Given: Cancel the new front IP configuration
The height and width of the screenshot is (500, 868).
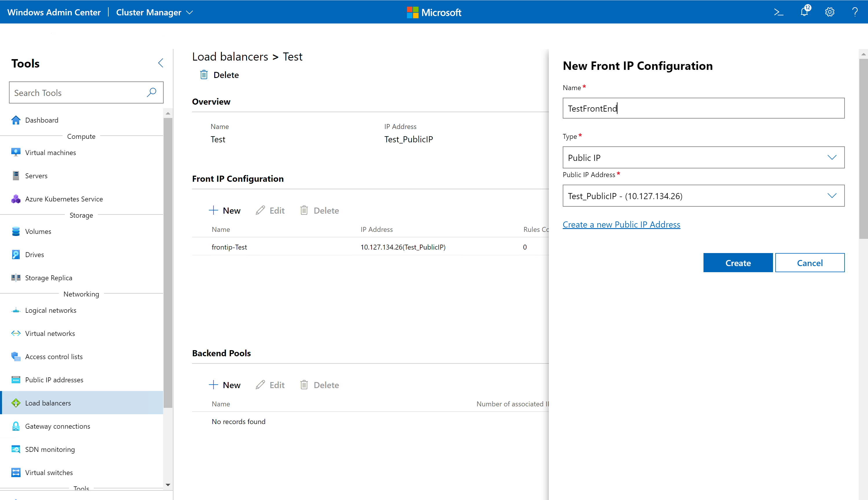Looking at the screenshot, I should (x=810, y=263).
